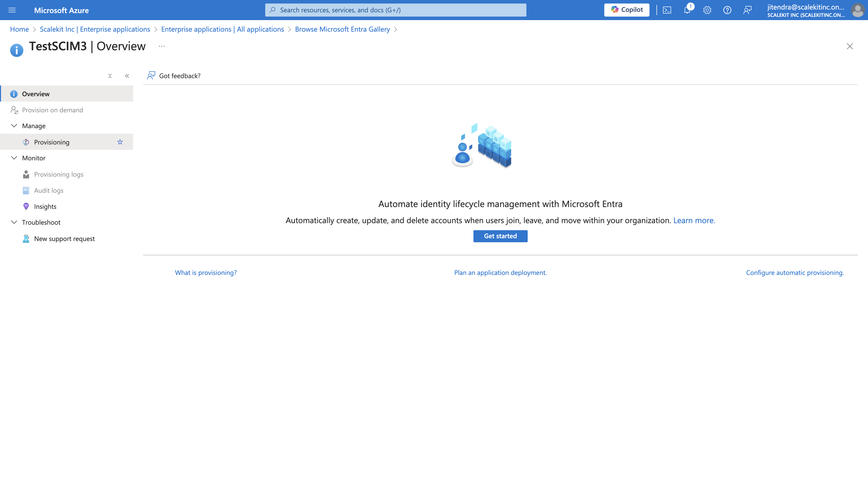Click the top bar feedback icon

coord(747,10)
